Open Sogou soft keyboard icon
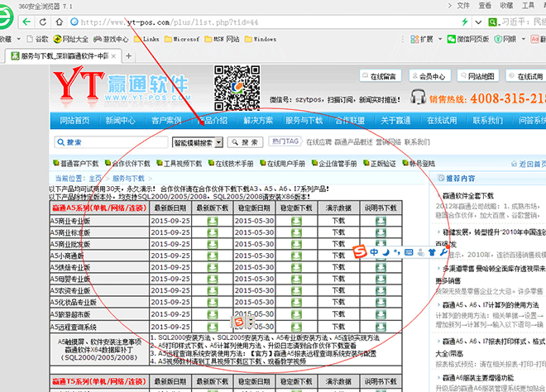 (x=409, y=252)
